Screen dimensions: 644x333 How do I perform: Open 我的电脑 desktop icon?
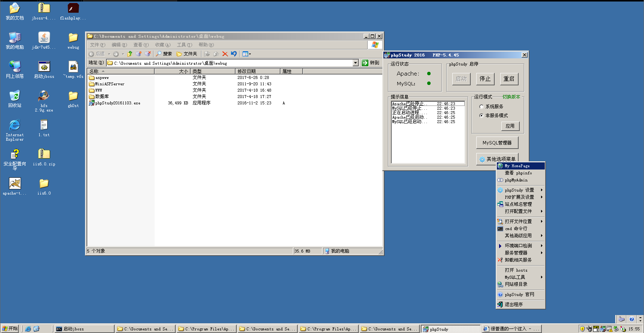(15, 41)
